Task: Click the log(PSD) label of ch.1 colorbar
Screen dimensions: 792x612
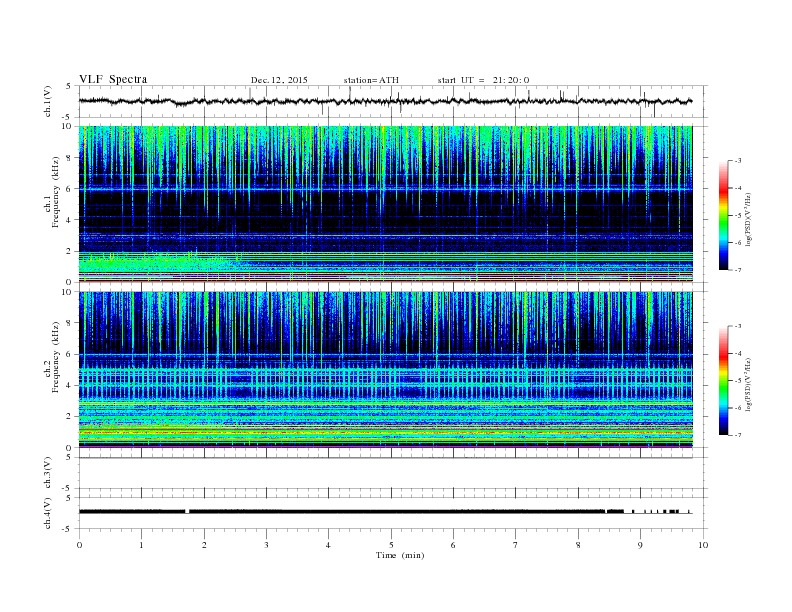Action: 749,220
